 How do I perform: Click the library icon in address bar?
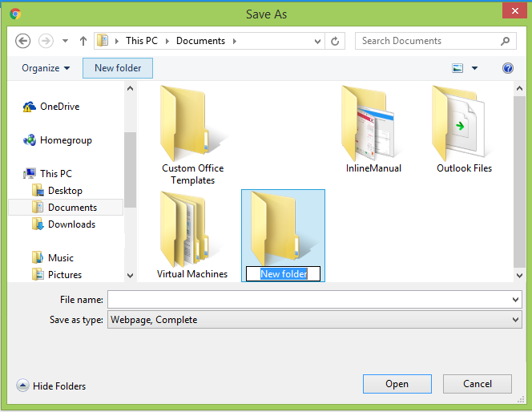(x=103, y=41)
